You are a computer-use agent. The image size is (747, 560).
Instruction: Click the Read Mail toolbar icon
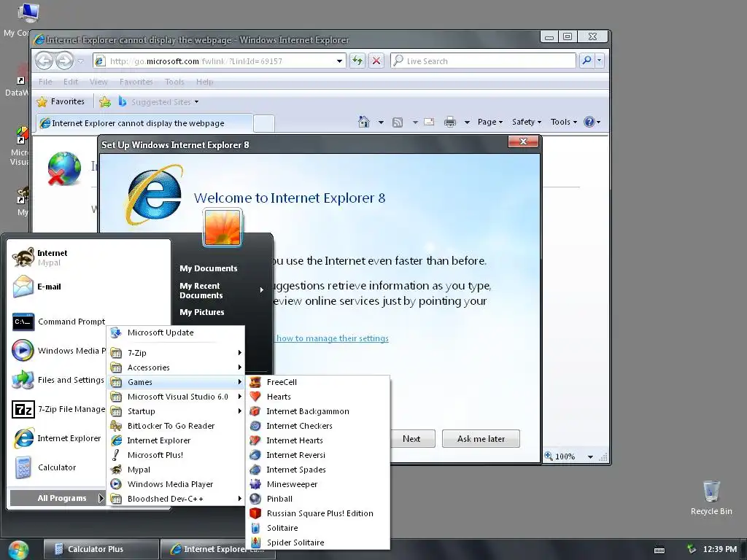tap(429, 122)
